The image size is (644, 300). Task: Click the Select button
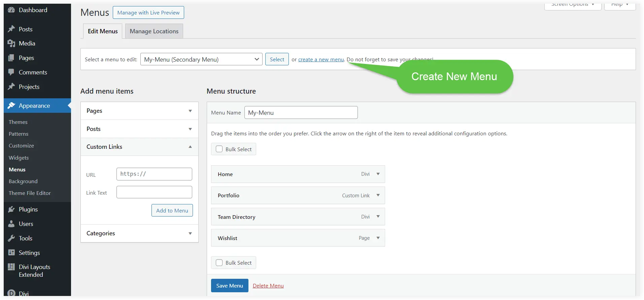click(x=277, y=59)
